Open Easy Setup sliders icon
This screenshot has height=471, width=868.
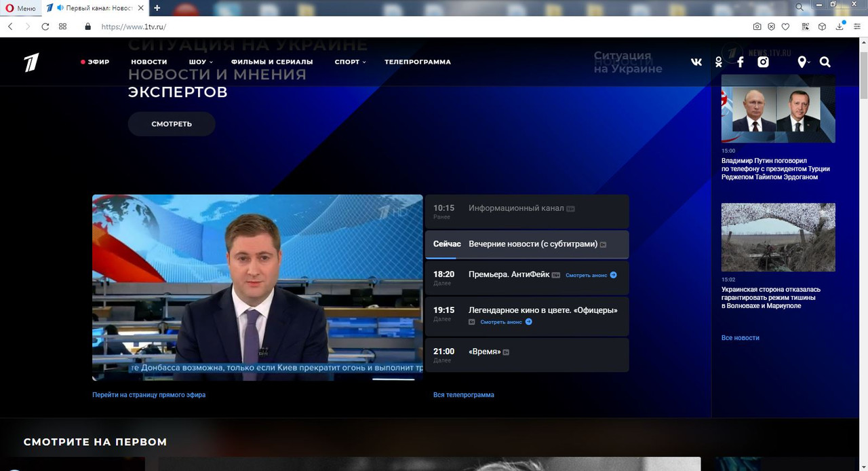tap(857, 26)
